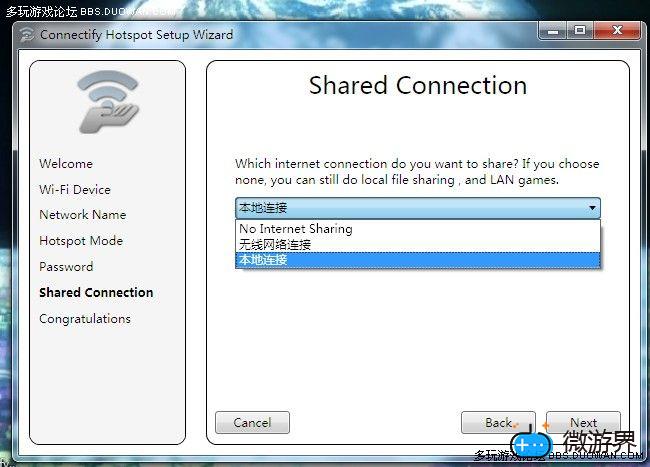
Task: Open the Welcome step in sidebar
Action: (x=66, y=164)
